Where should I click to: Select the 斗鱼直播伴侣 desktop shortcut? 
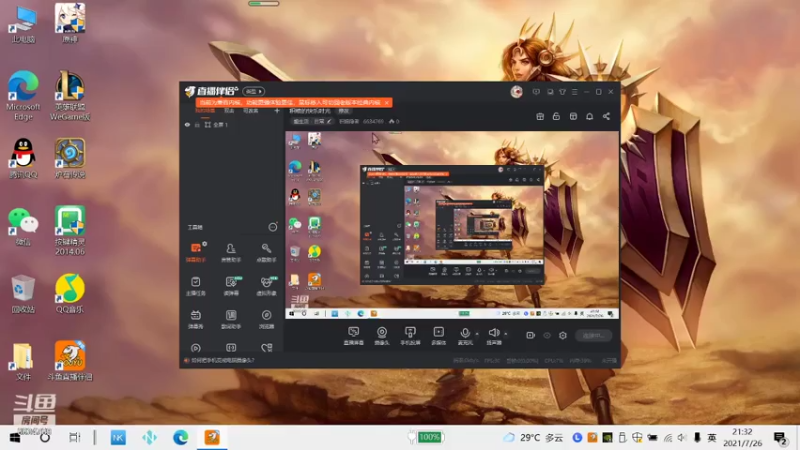tap(70, 361)
